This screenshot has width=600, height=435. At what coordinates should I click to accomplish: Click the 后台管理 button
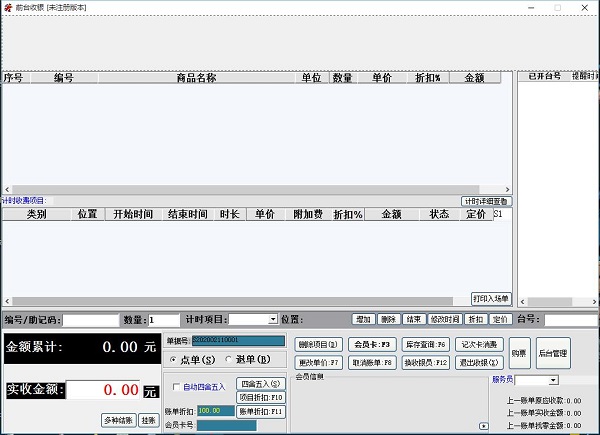pos(553,353)
